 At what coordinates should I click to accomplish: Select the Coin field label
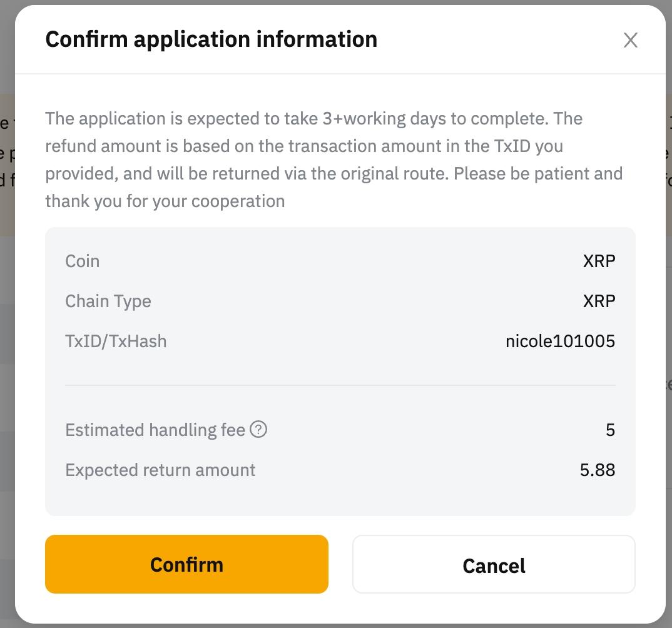coord(82,261)
